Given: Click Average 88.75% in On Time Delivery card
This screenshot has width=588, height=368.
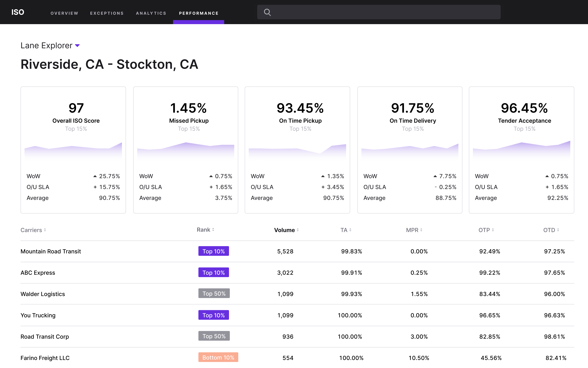Looking at the screenshot, I should click(x=446, y=198).
